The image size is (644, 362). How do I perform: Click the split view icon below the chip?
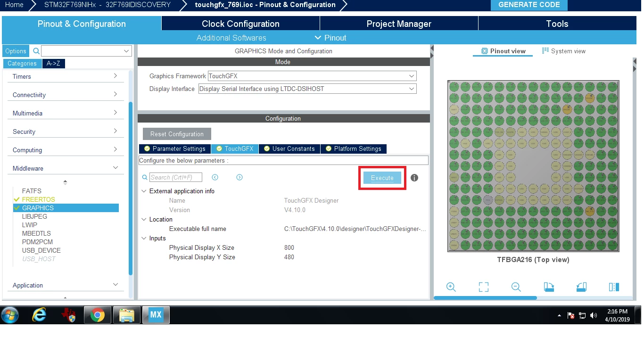point(613,287)
